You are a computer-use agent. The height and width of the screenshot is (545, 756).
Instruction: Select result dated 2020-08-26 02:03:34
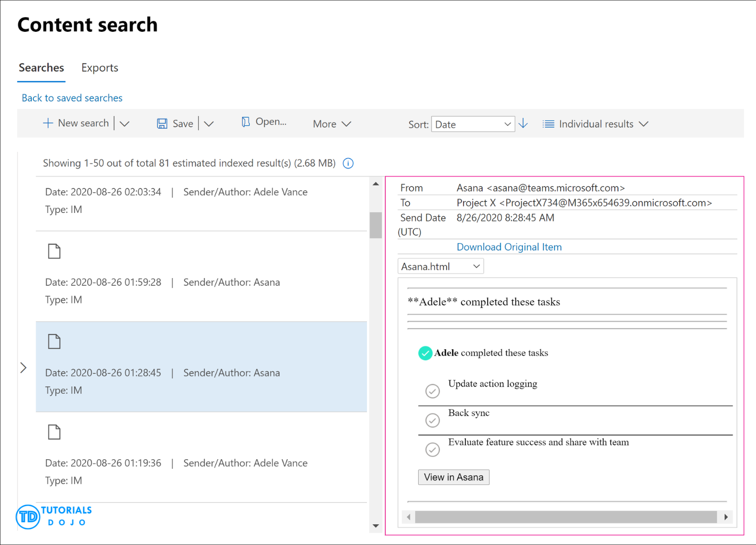201,204
